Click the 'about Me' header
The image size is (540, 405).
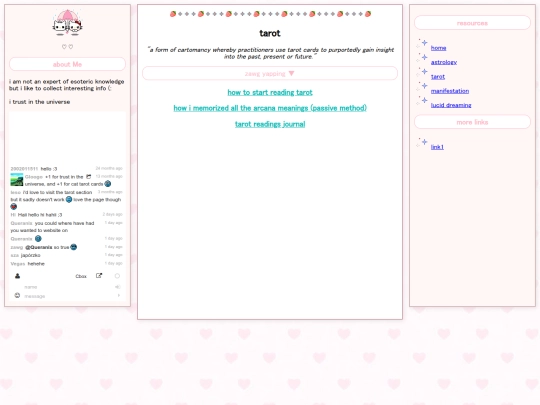68,64
